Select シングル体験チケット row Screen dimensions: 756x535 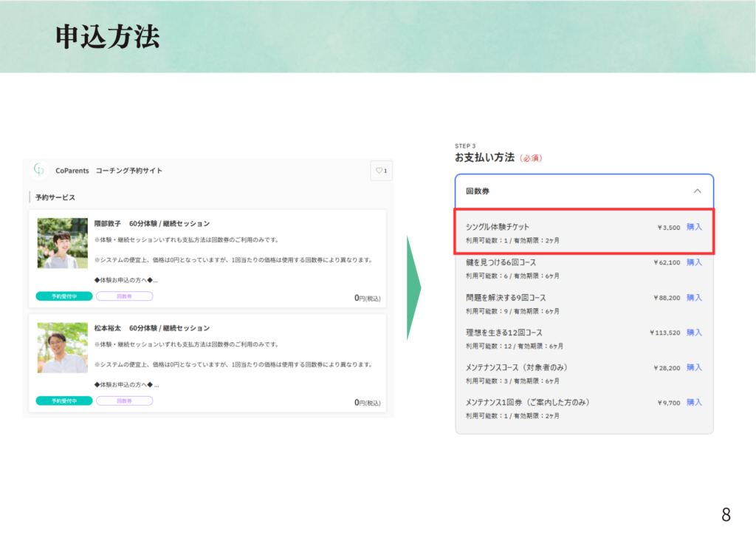[584, 231]
